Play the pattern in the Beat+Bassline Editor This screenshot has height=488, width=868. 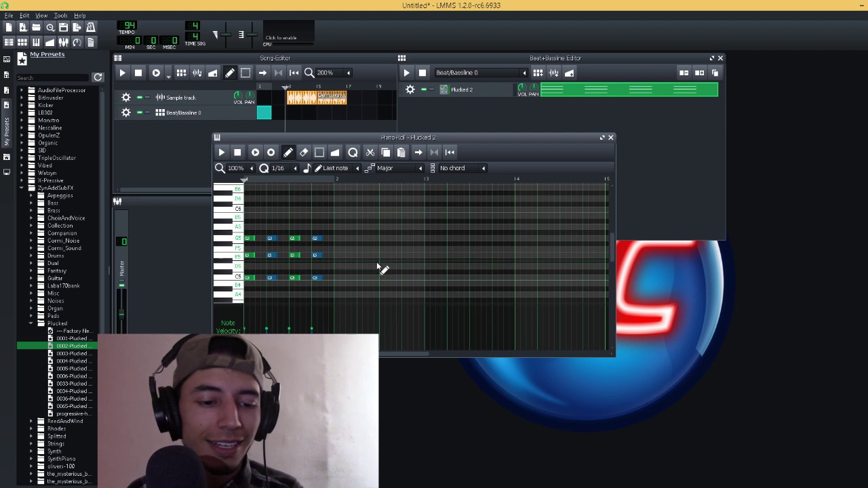point(407,73)
